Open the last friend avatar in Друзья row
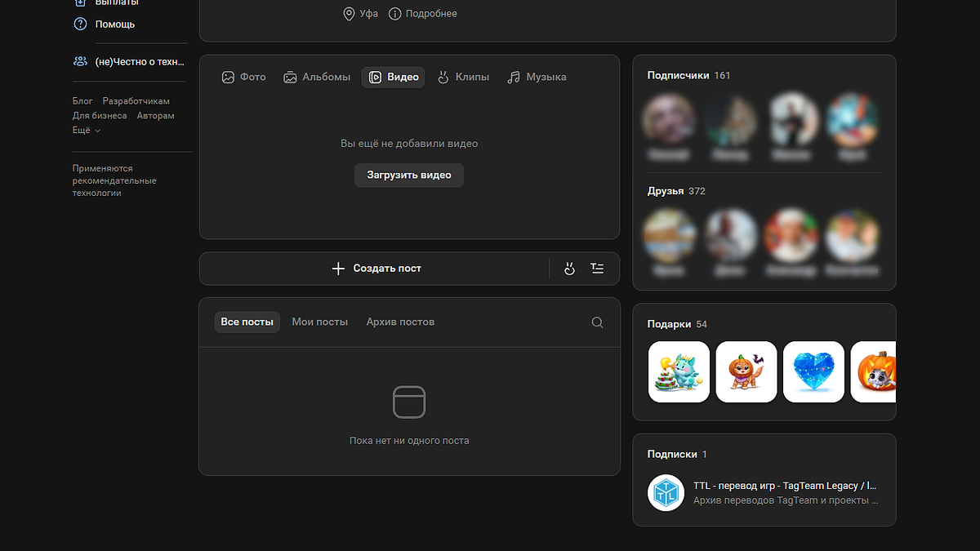Viewport: 980px width, 551px height. [853, 234]
